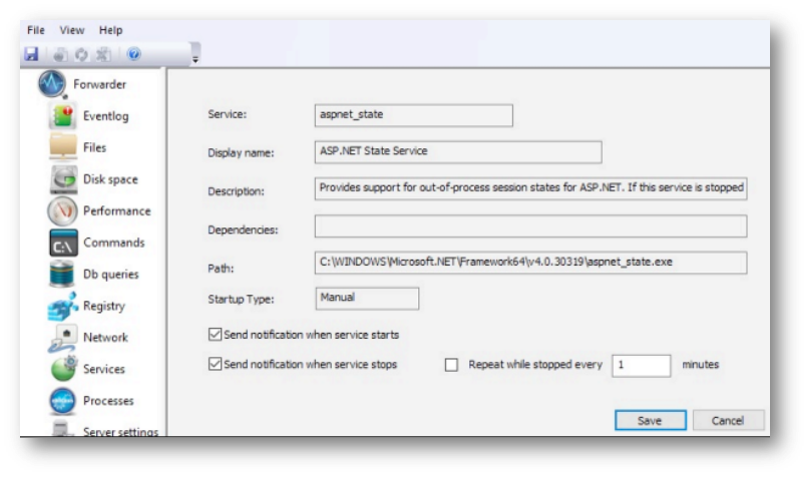This screenshot has height=477, width=809.
Task: Open the Network tree label
Action: click(105, 337)
